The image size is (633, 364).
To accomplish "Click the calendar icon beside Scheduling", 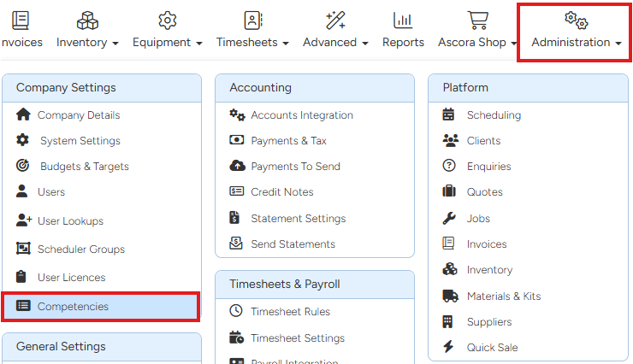I will point(449,115).
